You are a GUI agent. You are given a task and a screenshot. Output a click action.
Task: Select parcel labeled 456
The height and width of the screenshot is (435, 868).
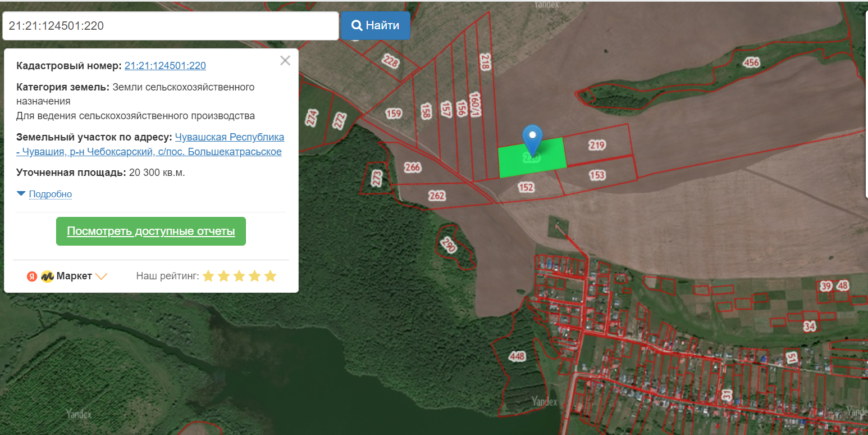point(751,62)
